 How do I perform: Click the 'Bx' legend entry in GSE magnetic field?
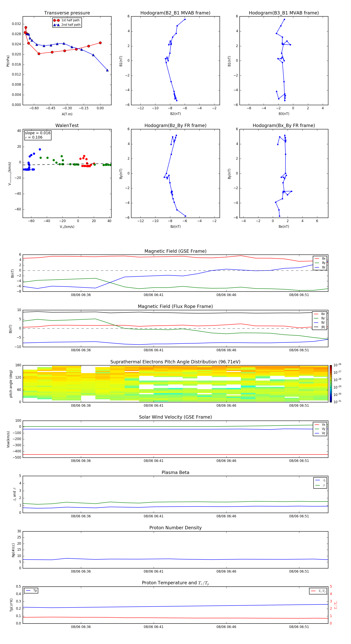click(320, 259)
